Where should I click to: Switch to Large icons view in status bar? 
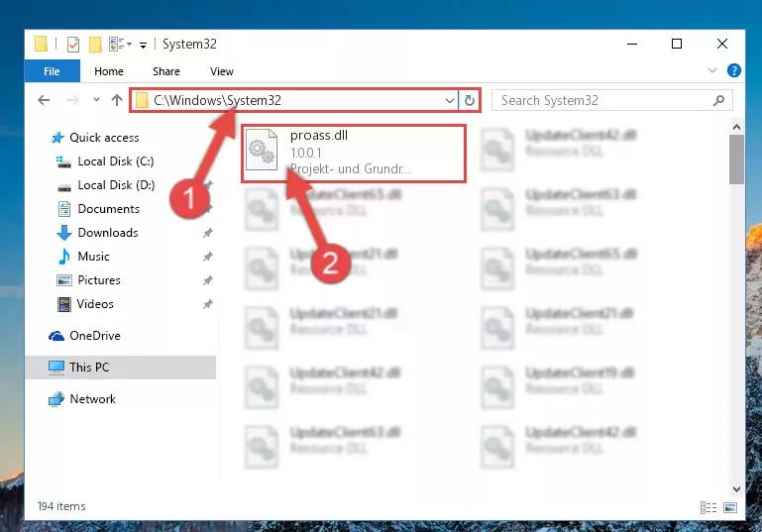pyautogui.click(x=730, y=507)
